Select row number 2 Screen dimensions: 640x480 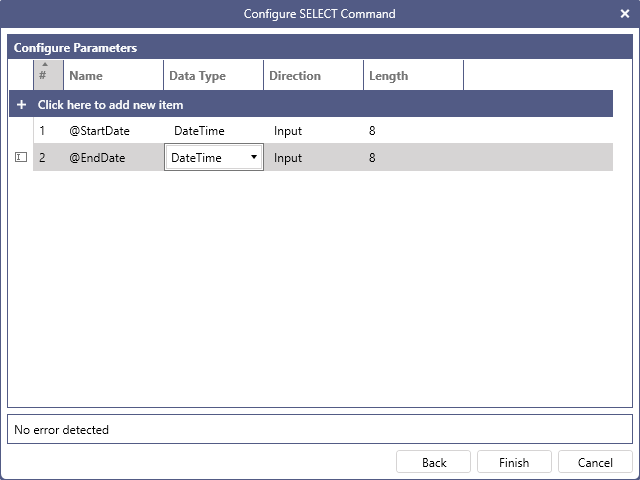(x=42, y=158)
